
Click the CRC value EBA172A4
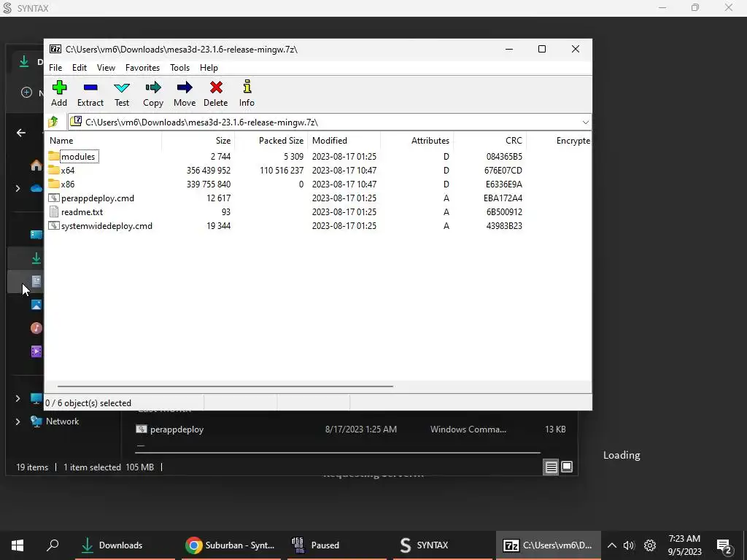tap(503, 198)
